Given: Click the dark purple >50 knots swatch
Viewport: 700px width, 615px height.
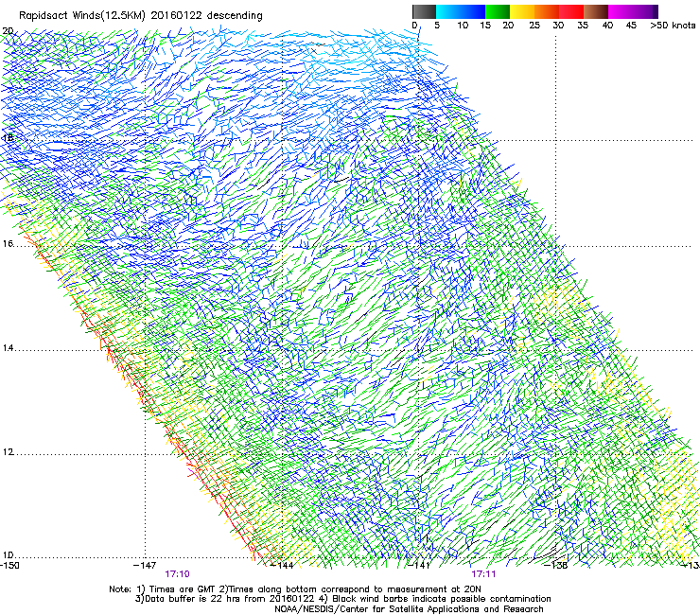Looking at the screenshot, I should coord(656,11).
